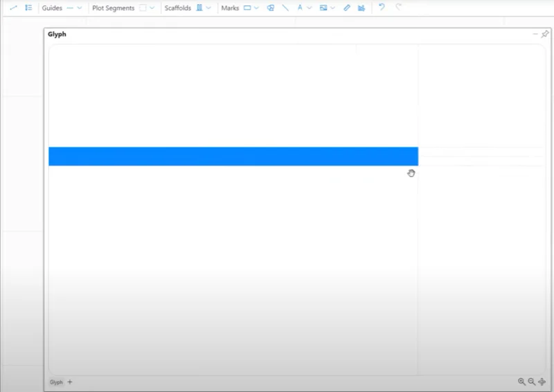Expand the Scaffolds dropdown chevron
The image size is (554, 392).
208,8
